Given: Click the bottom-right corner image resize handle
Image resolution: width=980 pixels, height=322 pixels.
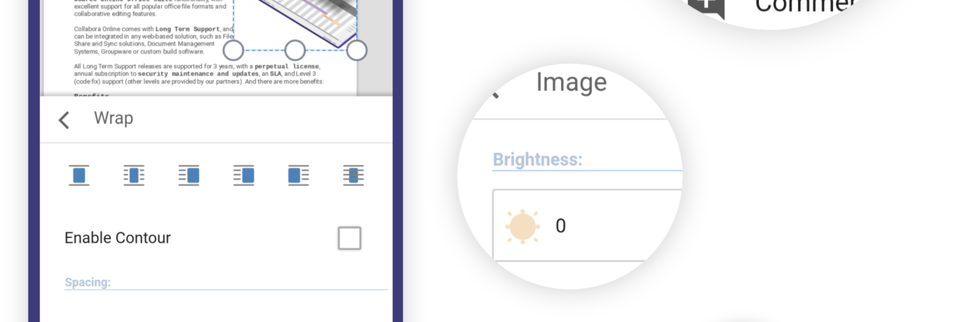Looking at the screenshot, I should click(x=357, y=50).
